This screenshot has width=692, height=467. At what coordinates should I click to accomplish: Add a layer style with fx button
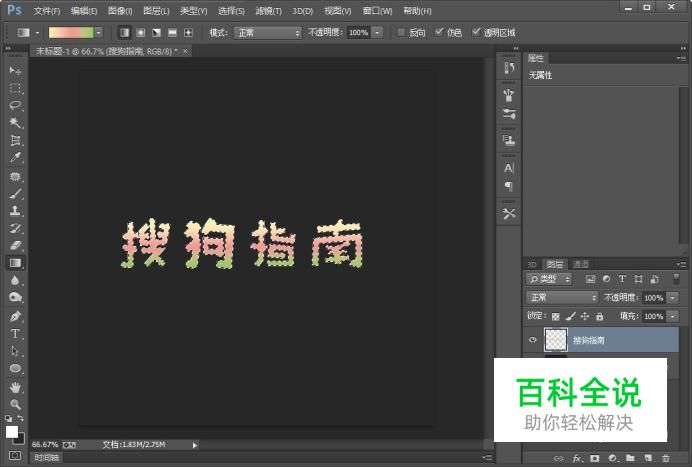pos(577,458)
